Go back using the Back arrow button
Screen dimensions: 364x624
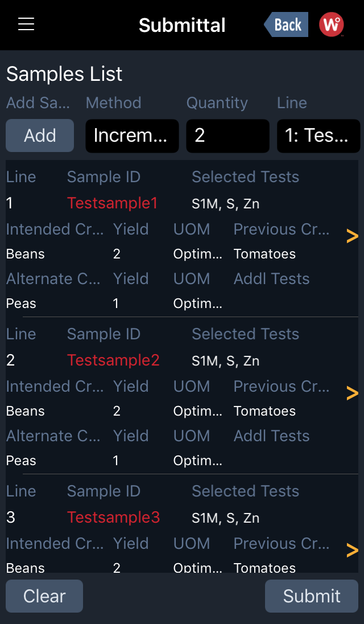[x=287, y=25]
